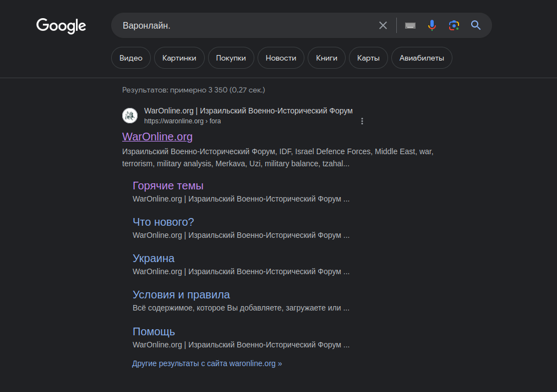
Task: Switch to the Карты filter tab
Action: coord(368,58)
